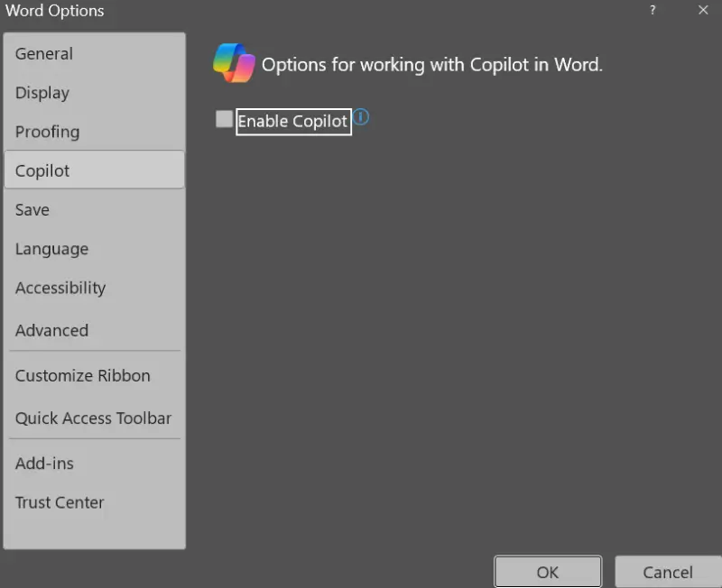Open the Trust Center category
The image size is (722, 588).
click(x=60, y=503)
